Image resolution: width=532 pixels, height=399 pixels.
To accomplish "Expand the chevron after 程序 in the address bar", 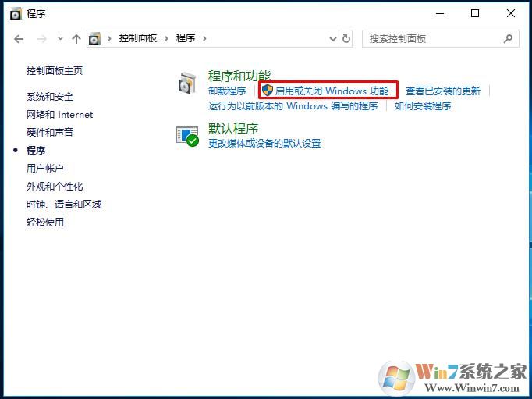I will (x=204, y=39).
